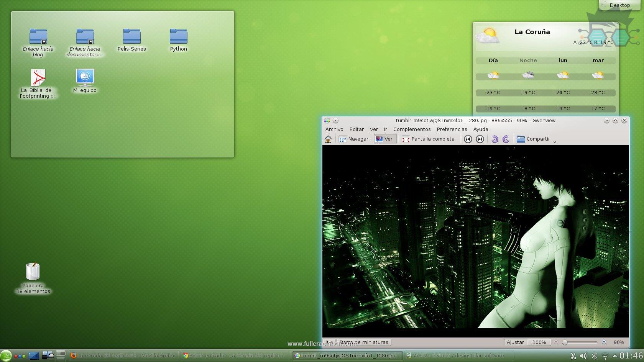Click the zoom in magnifier icon
Viewport: 644px width, 362px height.
point(604,342)
